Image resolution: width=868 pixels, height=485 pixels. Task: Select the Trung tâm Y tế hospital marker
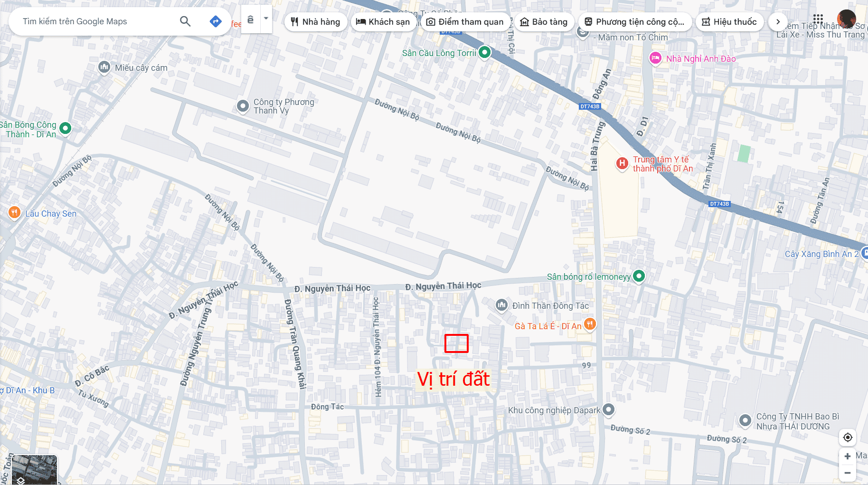pyautogui.click(x=622, y=163)
